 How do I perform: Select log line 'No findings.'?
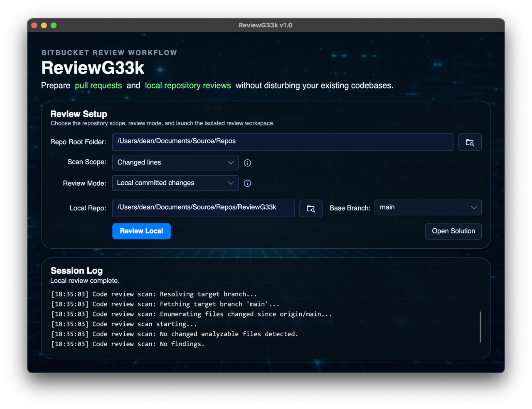tap(128, 344)
